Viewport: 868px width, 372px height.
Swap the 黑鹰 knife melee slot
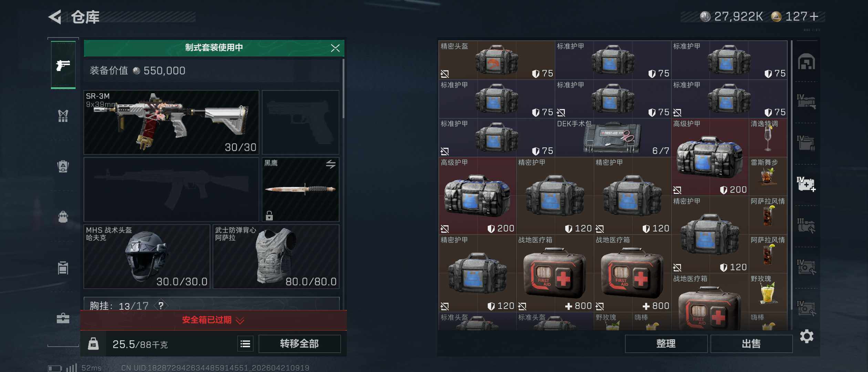[331, 164]
